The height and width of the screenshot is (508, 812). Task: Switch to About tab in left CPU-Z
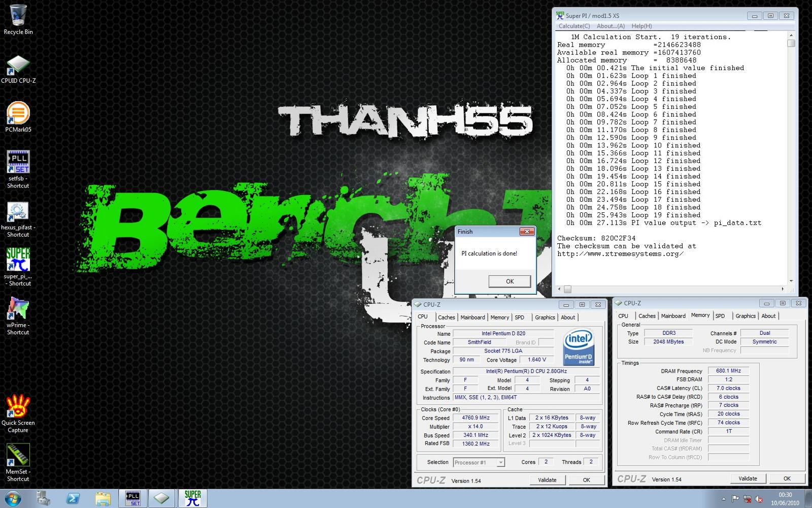pyautogui.click(x=568, y=317)
